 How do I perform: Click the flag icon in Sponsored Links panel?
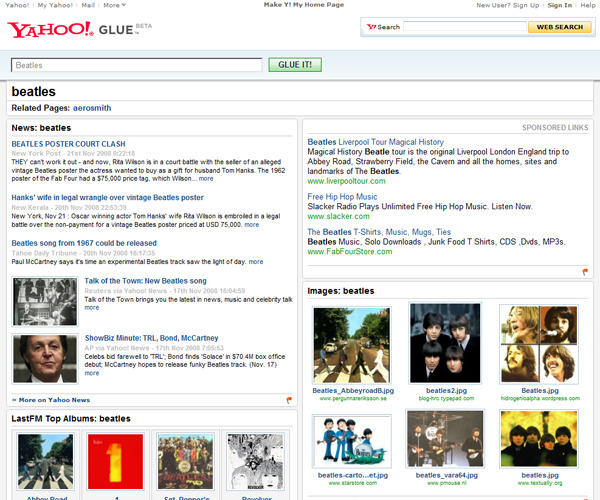coord(585,272)
